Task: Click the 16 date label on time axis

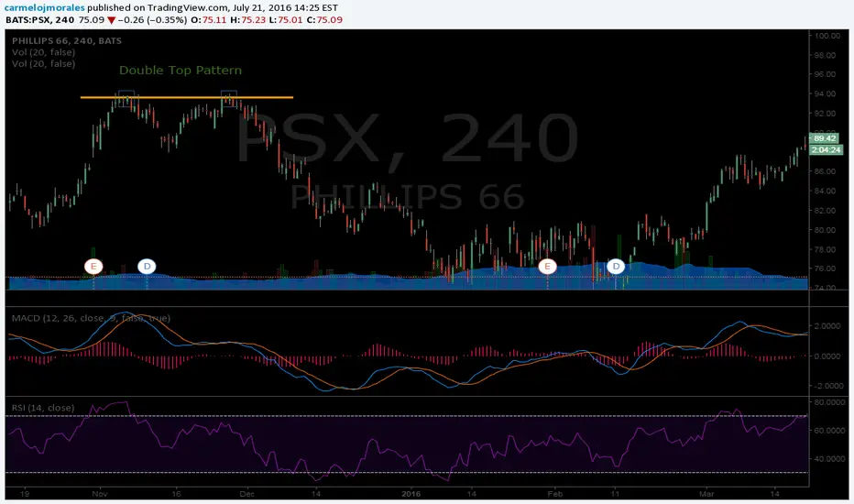Action: [176, 494]
